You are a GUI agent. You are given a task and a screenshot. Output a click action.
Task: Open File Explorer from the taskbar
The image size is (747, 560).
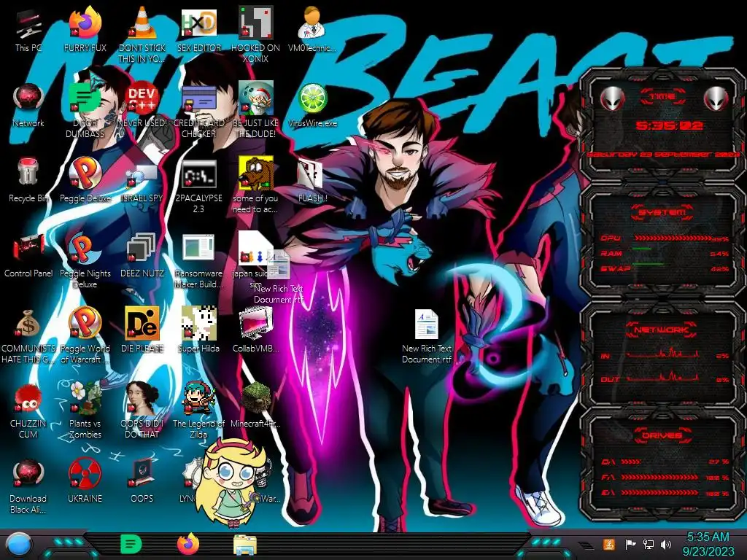pyautogui.click(x=245, y=545)
